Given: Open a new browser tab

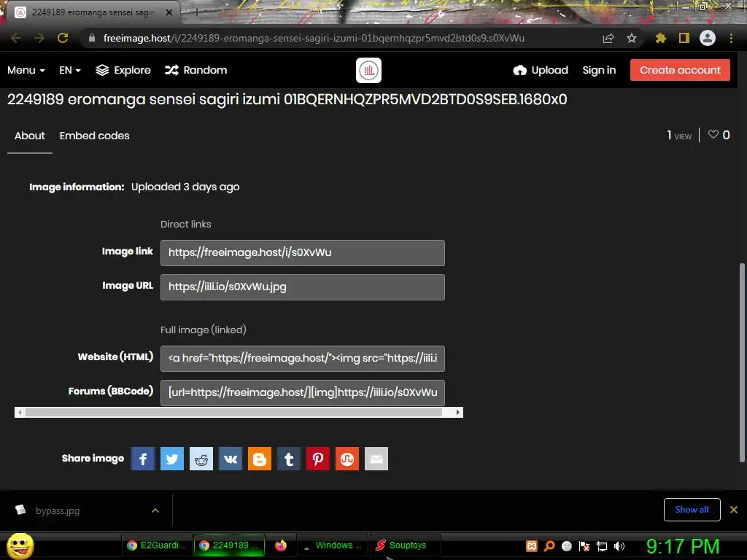Looking at the screenshot, I should click(x=196, y=13).
